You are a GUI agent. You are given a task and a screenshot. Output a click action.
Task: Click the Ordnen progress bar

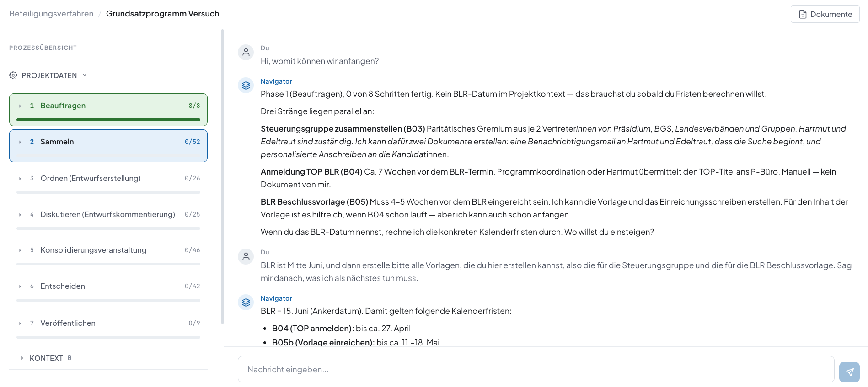(108, 192)
